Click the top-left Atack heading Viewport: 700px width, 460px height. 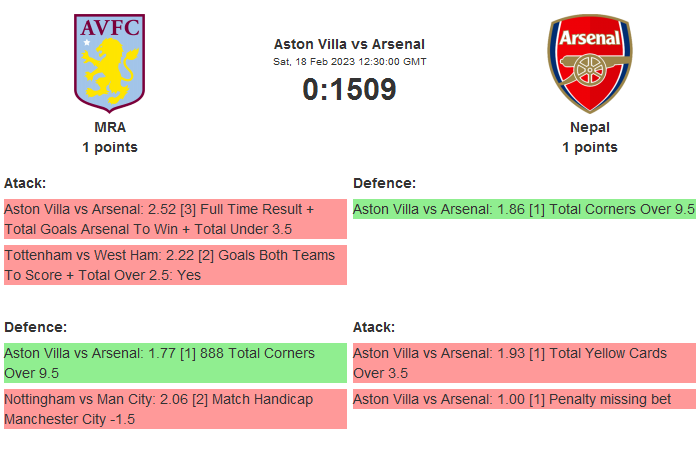25,183
